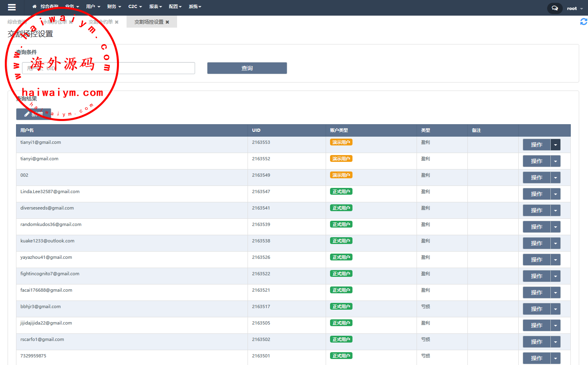Click the home icon beside 综合查询
Screen dimensions: 588x365
tap(34, 7)
